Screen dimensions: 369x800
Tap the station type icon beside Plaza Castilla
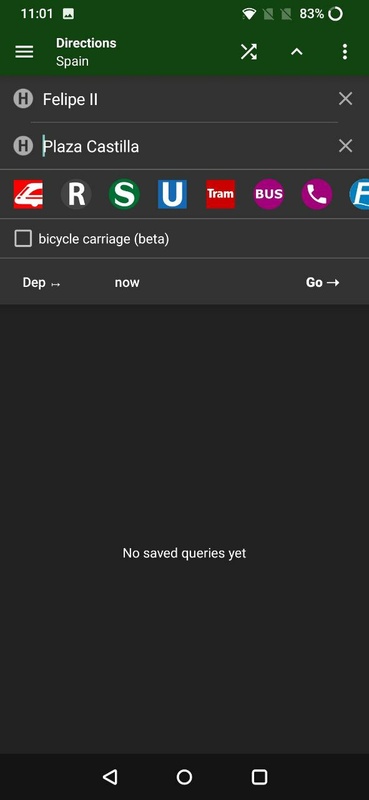23,146
